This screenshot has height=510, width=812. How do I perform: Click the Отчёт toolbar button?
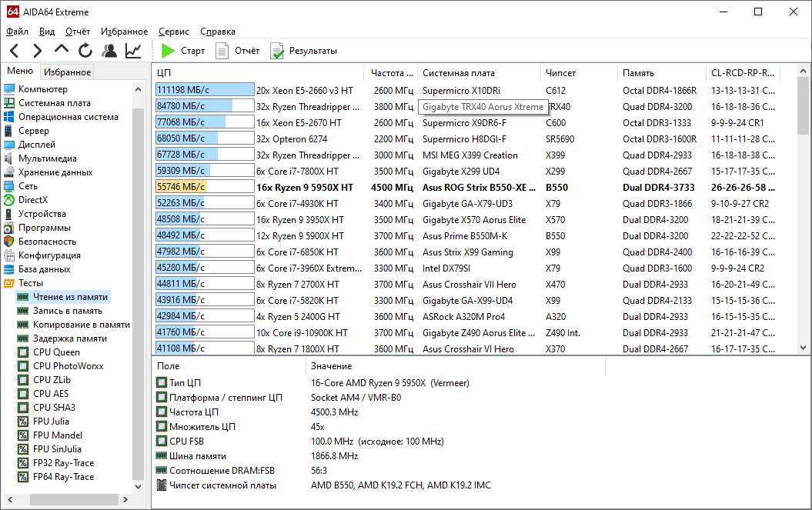click(238, 51)
